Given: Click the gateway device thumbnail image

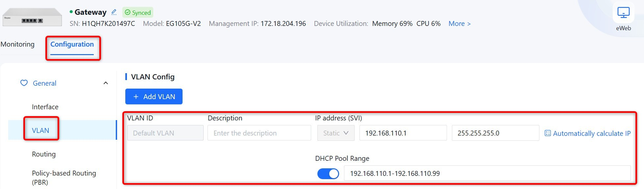Looking at the screenshot, I should click(32, 17).
